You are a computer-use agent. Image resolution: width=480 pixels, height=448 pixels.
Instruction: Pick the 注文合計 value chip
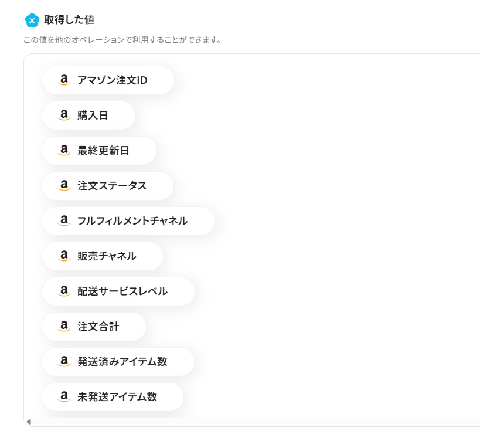[98, 327]
